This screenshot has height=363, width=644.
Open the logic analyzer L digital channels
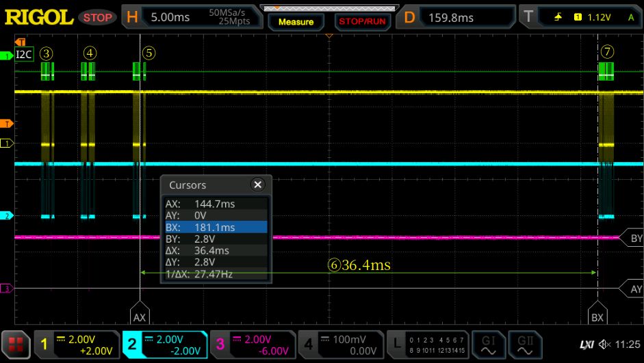coord(428,345)
